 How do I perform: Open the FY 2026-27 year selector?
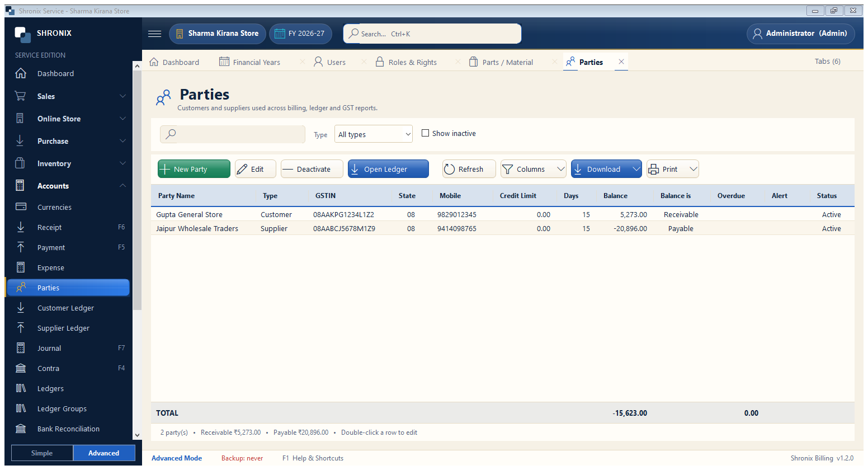[x=300, y=34]
